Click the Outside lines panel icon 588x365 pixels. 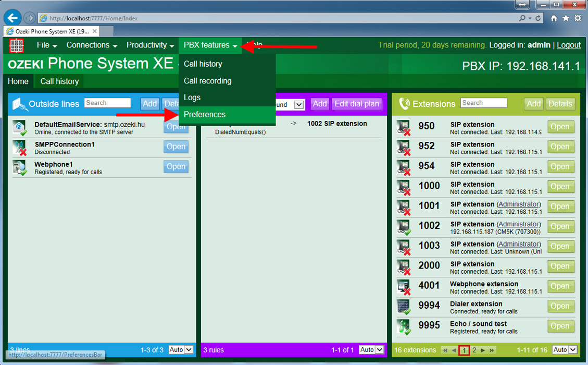click(x=19, y=104)
